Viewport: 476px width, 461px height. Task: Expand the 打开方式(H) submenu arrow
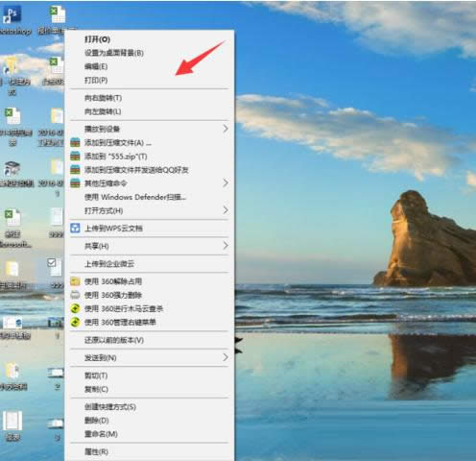click(x=226, y=210)
